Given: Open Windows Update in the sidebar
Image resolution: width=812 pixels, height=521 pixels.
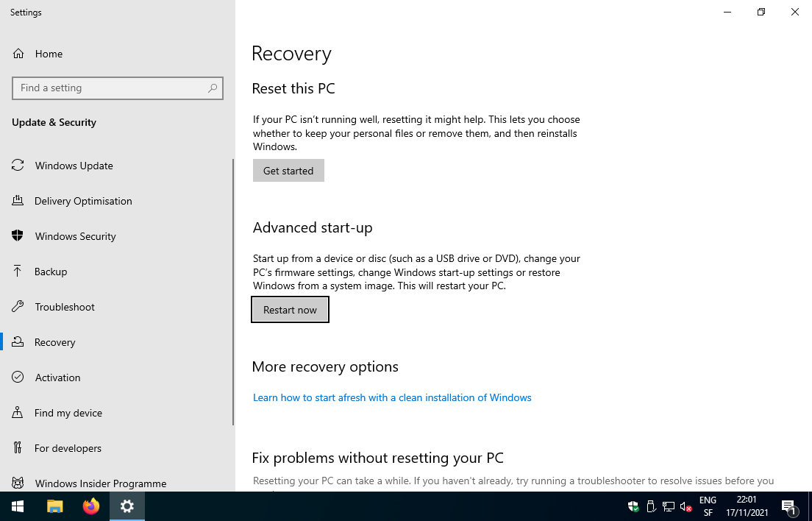Looking at the screenshot, I should point(74,166).
